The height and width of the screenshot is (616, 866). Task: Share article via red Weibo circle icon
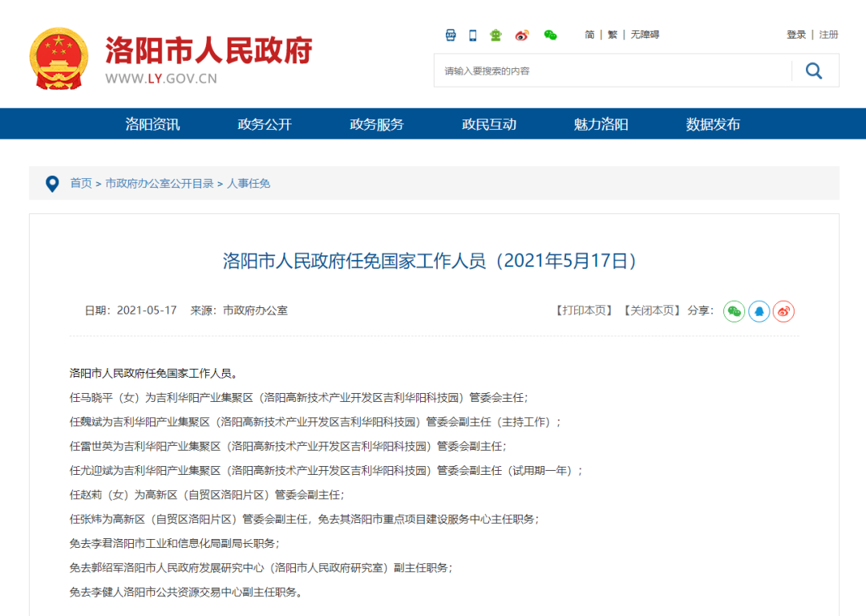click(x=783, y=311)
